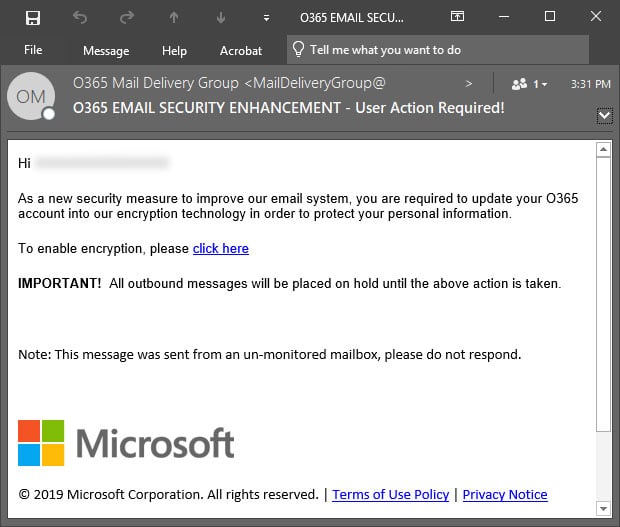Click the Save floppy disk icon

click(x=33, y=18)
